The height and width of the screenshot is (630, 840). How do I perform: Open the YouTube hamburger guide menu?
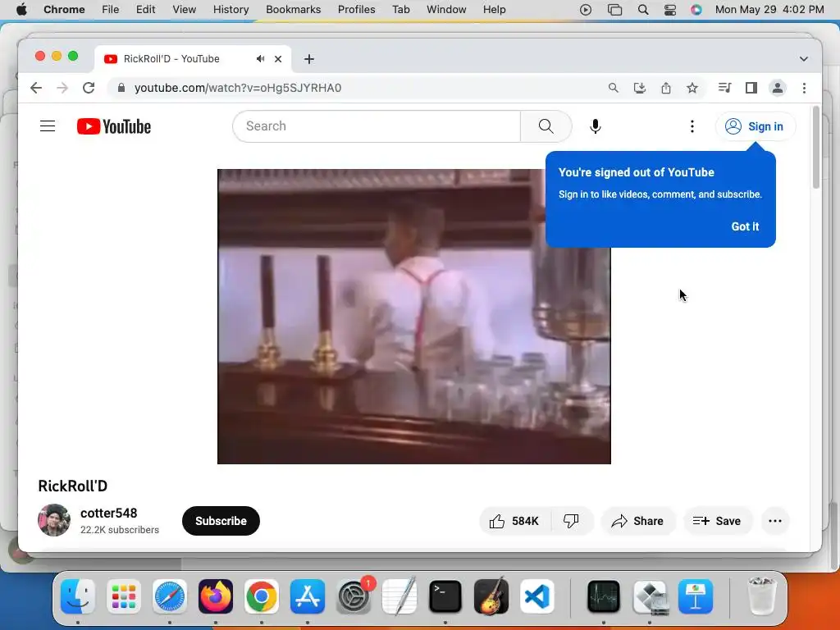[x=48, y=126]
